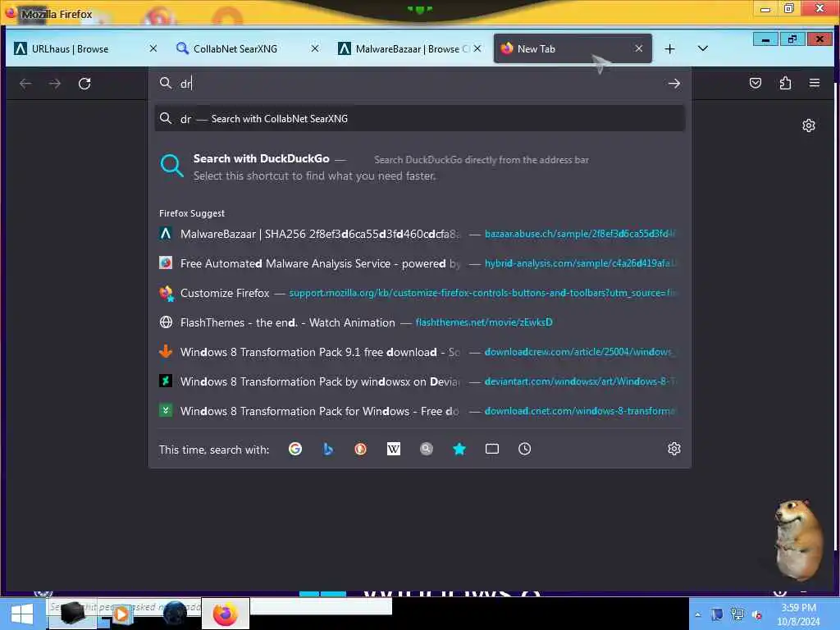
Task: Open new tab page personalize gear
Action: (x=808, y=126)
